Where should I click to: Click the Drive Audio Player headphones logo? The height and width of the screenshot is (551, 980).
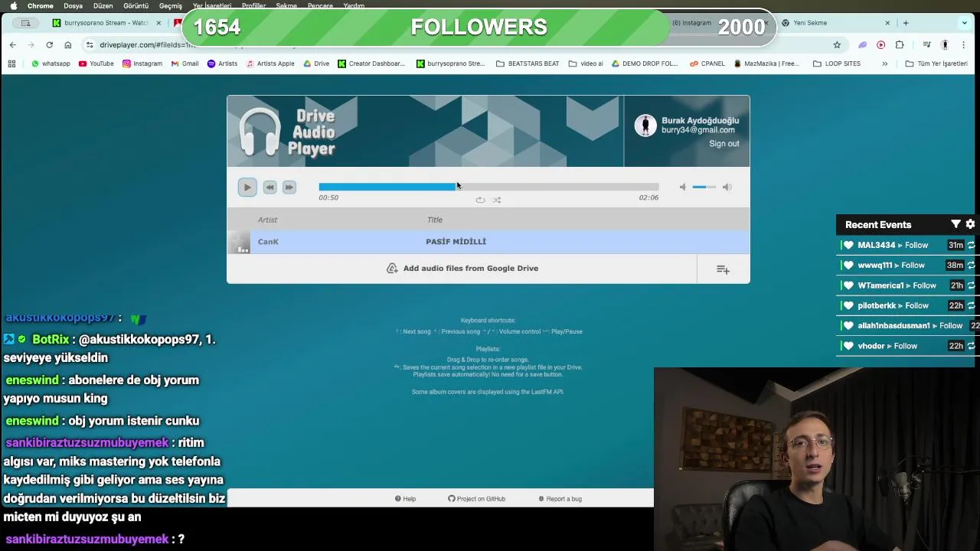[x=260, y=132]
